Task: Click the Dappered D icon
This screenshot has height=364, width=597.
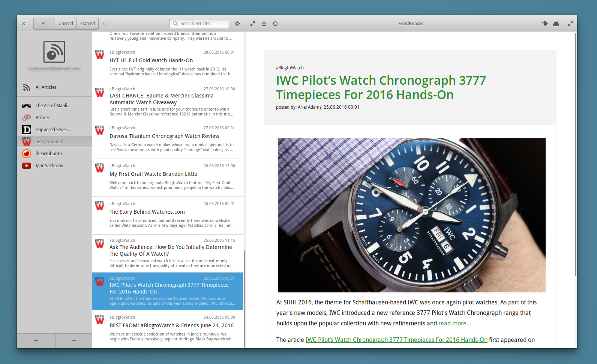Action: click(x=27, y=130)
